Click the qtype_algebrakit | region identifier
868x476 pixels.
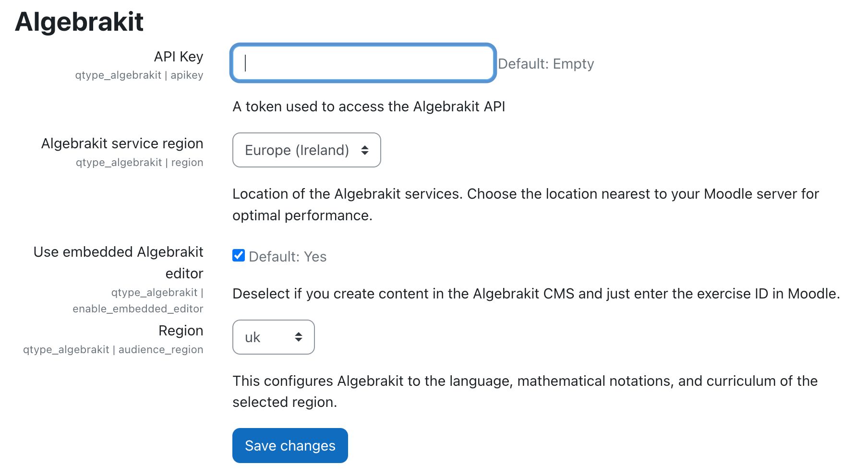pos(140,162)
